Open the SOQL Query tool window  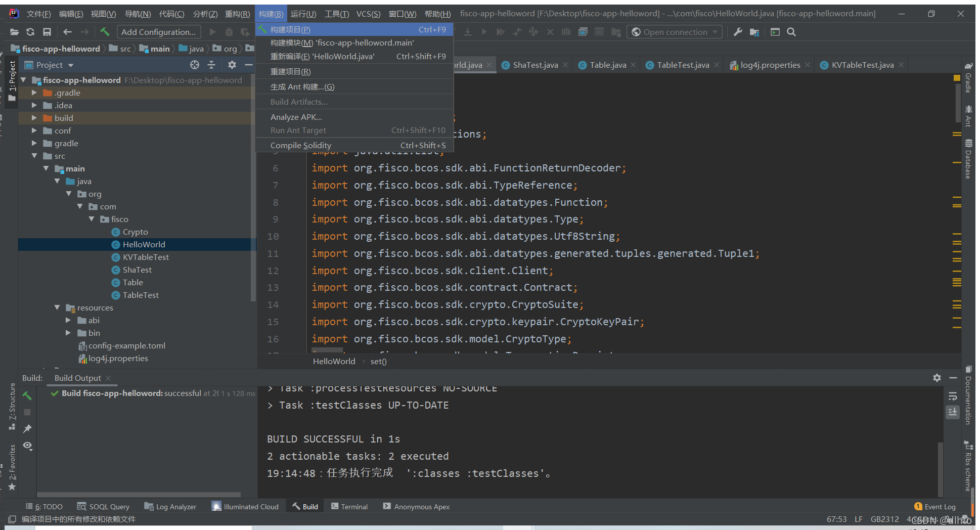[x=104, y=507]
